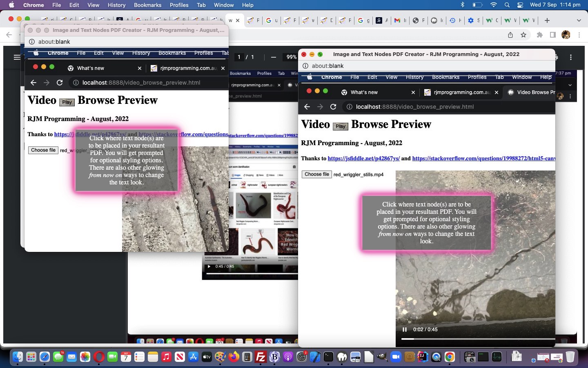Bookmark this page with the star icon
588x368 pixels.
[x=523, y=35]
